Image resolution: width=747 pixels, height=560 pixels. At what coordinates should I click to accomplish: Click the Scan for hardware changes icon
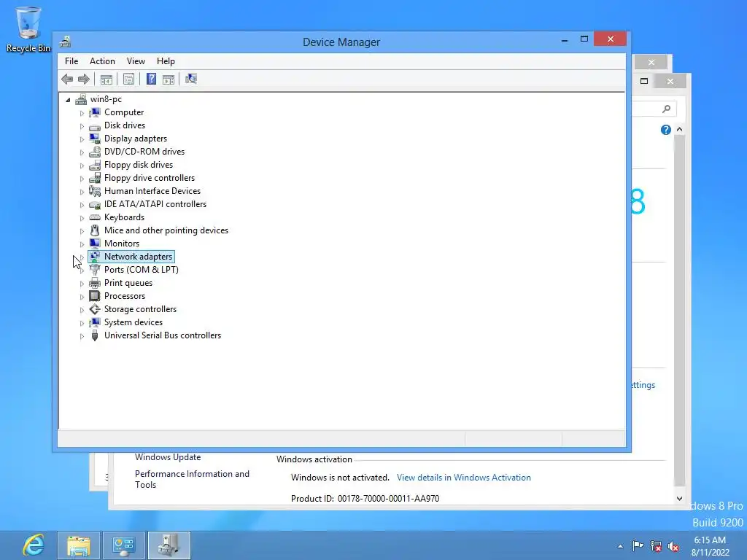(x=191, y=79)
